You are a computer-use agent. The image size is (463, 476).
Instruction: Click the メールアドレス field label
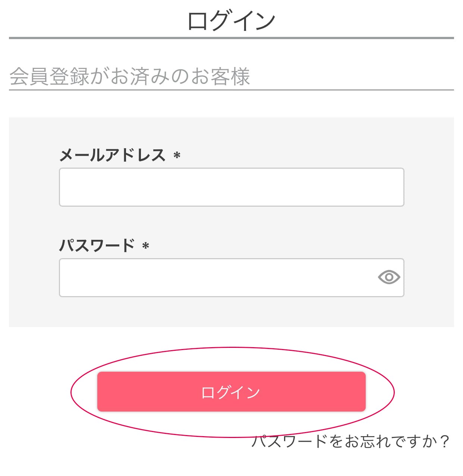[x=112, y=155]
